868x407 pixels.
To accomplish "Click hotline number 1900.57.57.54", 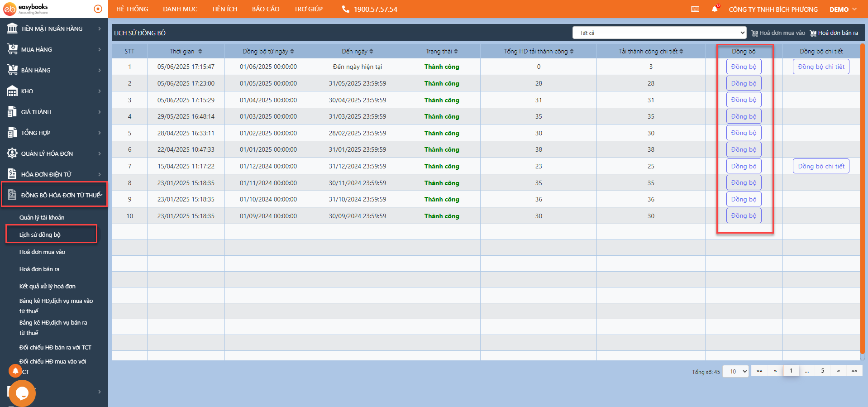I will pos(375,9).
